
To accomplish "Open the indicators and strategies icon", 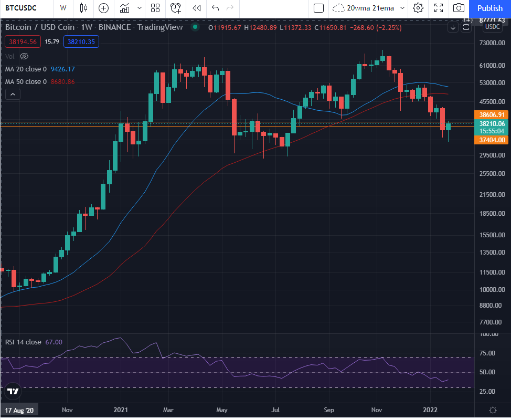I will pos(124,8).
